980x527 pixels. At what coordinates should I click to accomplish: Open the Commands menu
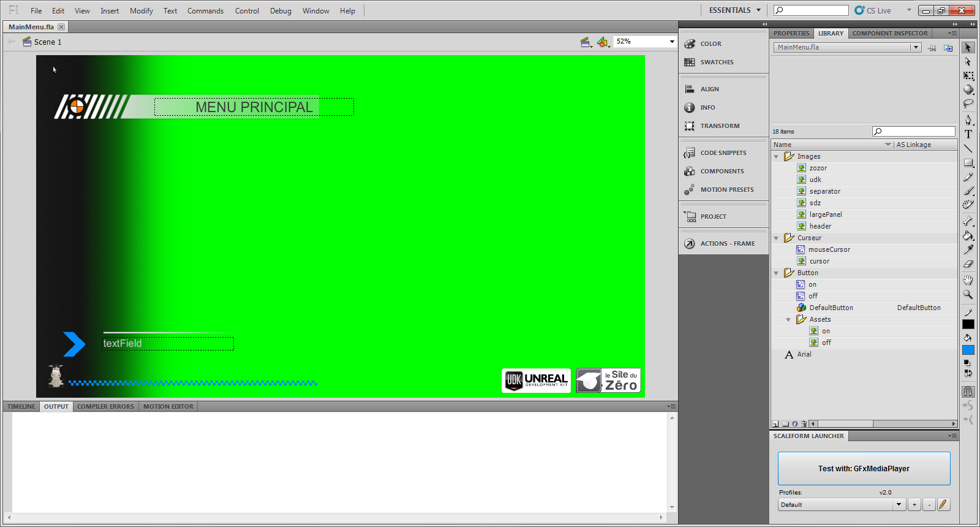coord(205,11)
